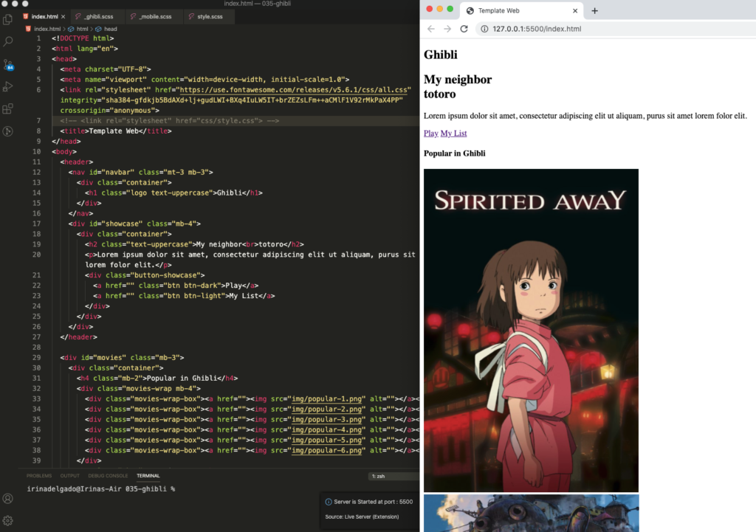Viewport: 756px width, 532px height.
Task: Click the activity bar icon below Extensions
Action: tap(7, 131)
